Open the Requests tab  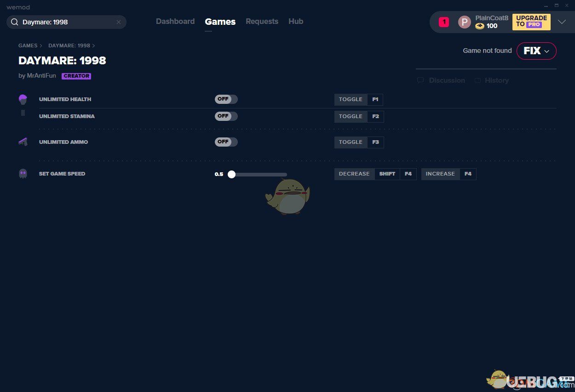(262, 22)
